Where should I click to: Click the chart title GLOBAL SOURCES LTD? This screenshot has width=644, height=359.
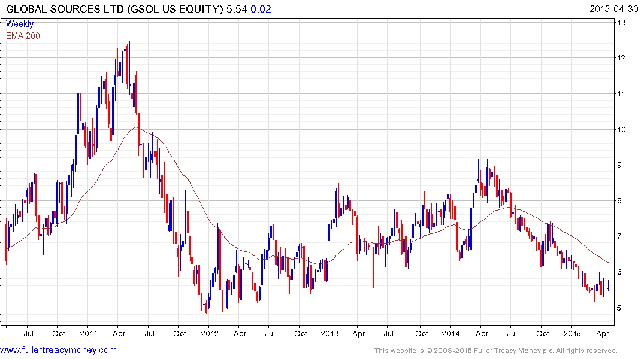(x=65, y=9)
